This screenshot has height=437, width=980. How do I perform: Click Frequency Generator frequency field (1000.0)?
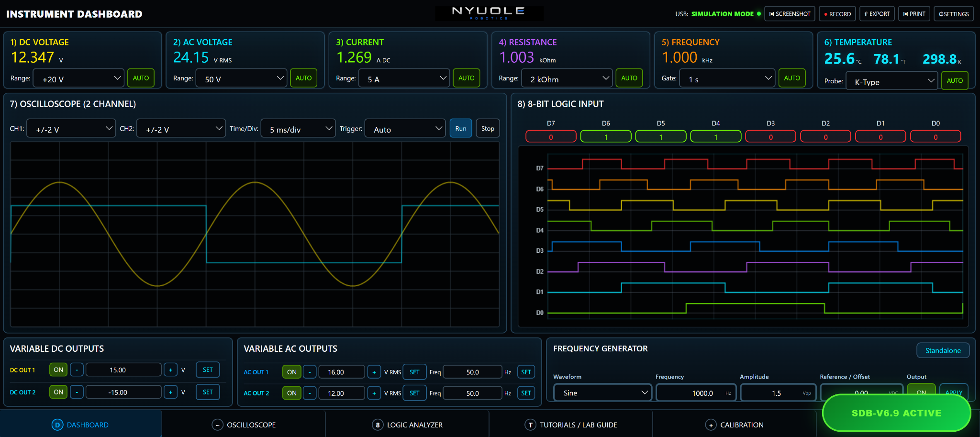pyautogui.click(x=696, y=393)
